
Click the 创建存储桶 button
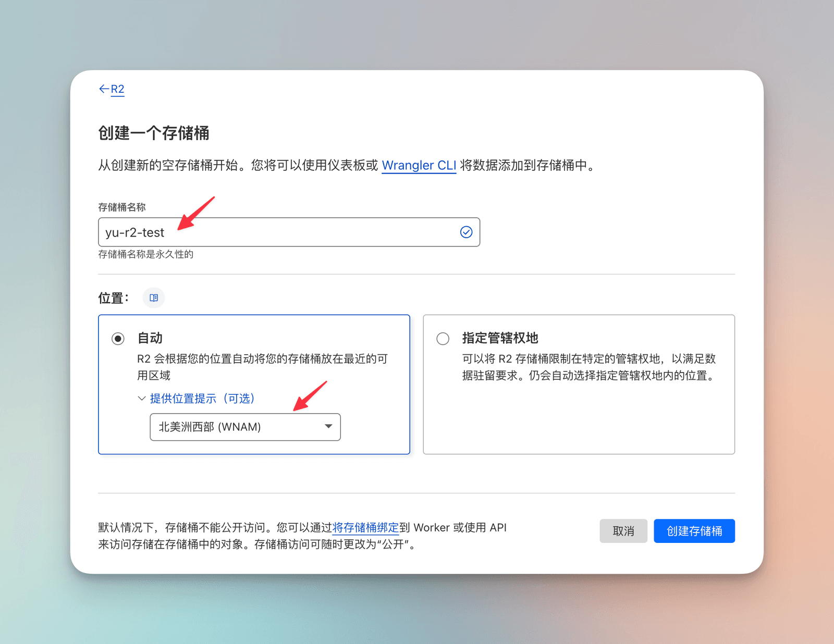(x=694, y=531)
